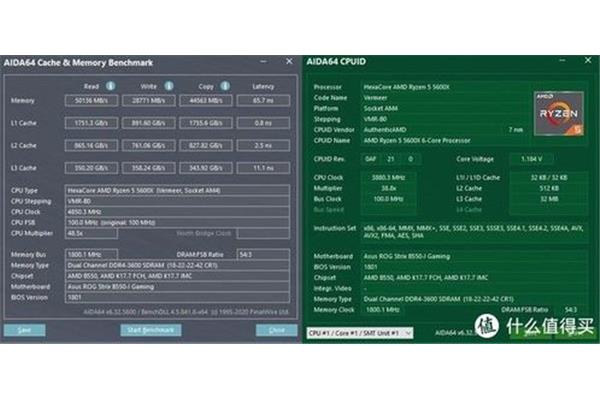Click the Start Benchmark button
The height and width of the screenshot is (400, 600).
coord(151,330)
